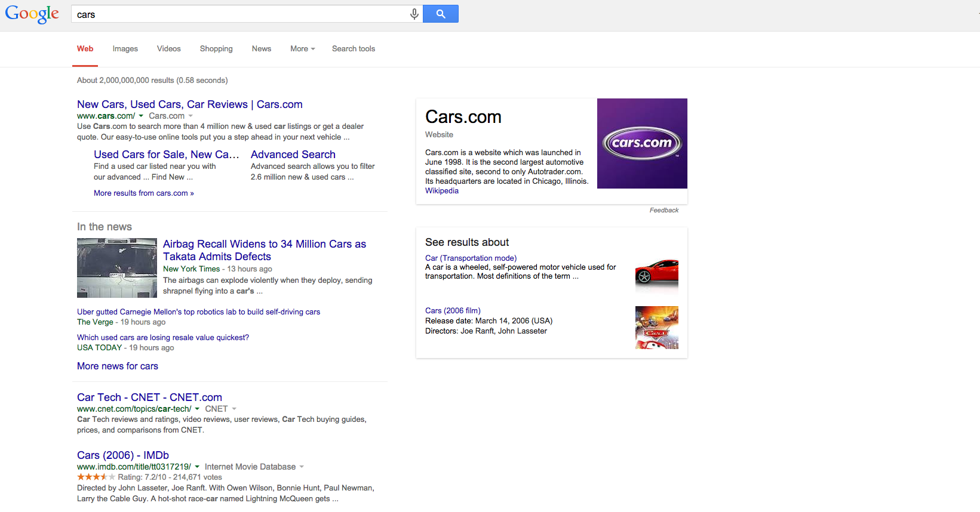
Task: Click the In the news heading
Action: pyautogui.click(x=105, y=227)
